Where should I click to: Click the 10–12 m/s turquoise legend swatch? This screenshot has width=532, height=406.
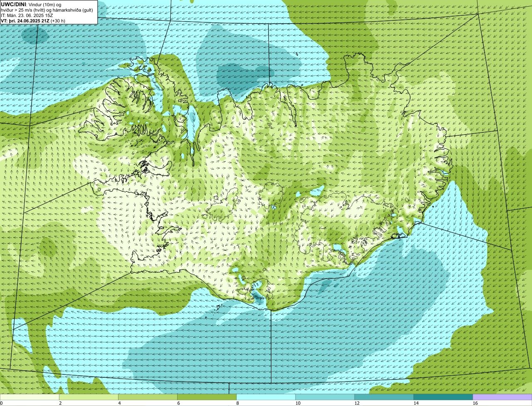325,397
